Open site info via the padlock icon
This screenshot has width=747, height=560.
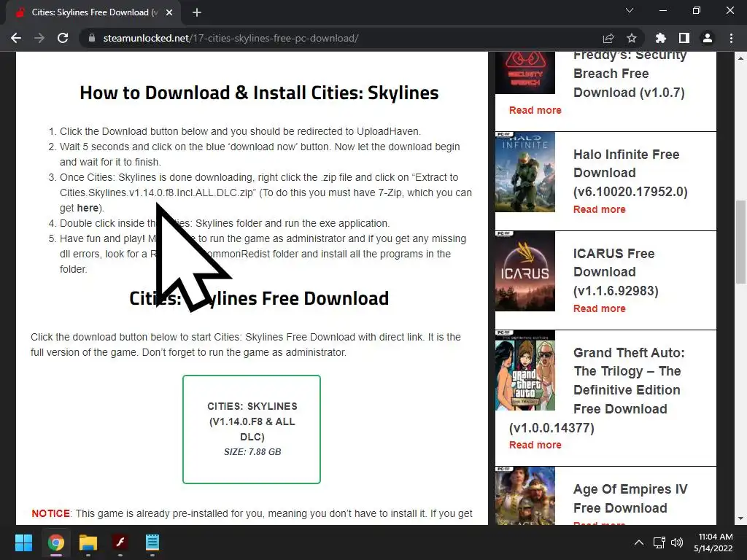pyautogui.click(x=92, y=38)
